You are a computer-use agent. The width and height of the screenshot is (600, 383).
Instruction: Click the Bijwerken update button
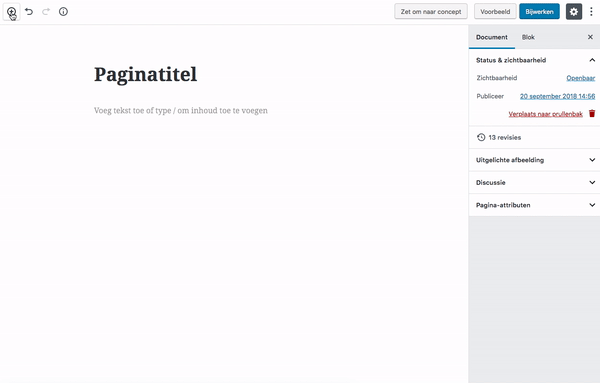(x=539, y=11)
